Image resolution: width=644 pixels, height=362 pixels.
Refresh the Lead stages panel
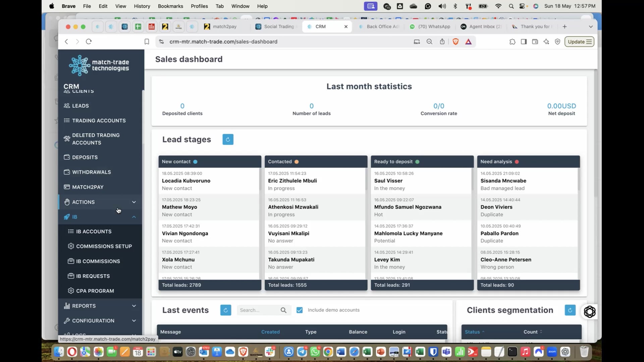tap(228, 139)
